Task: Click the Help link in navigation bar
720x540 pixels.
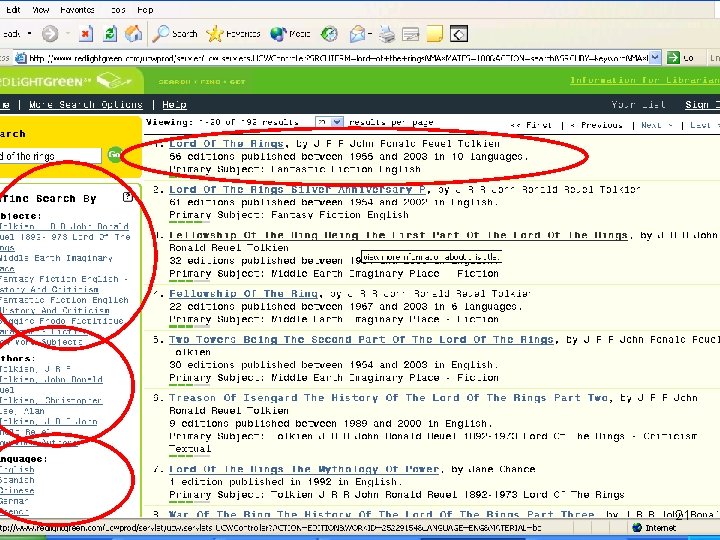Action: click(174, 105)
